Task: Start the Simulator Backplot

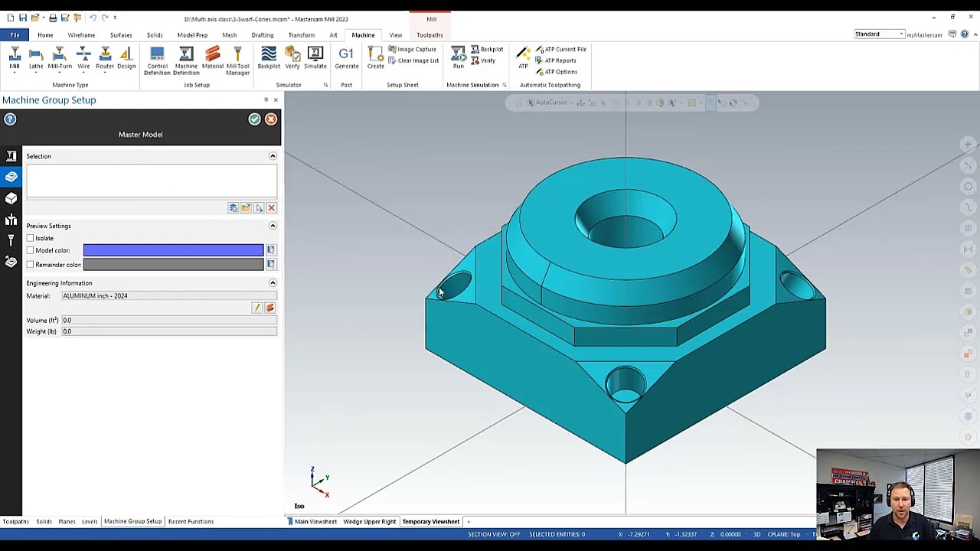Action: pyautogui.click(x=269, y=58)
